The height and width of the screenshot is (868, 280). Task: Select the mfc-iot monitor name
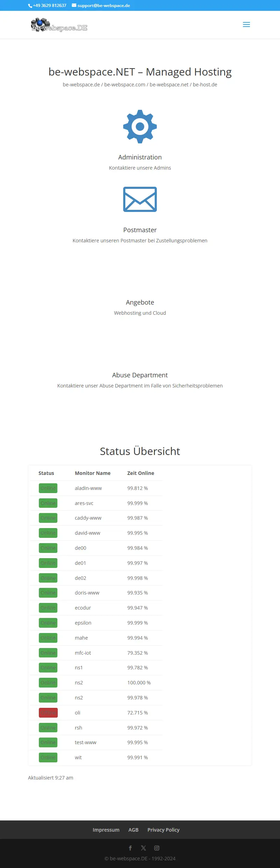point(83,653)
